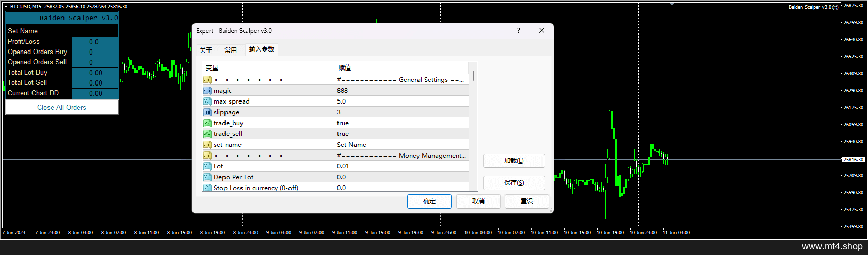Click the trade_buy boolean icon
This screenshot has height=255, width=868.
pos(207,123)
